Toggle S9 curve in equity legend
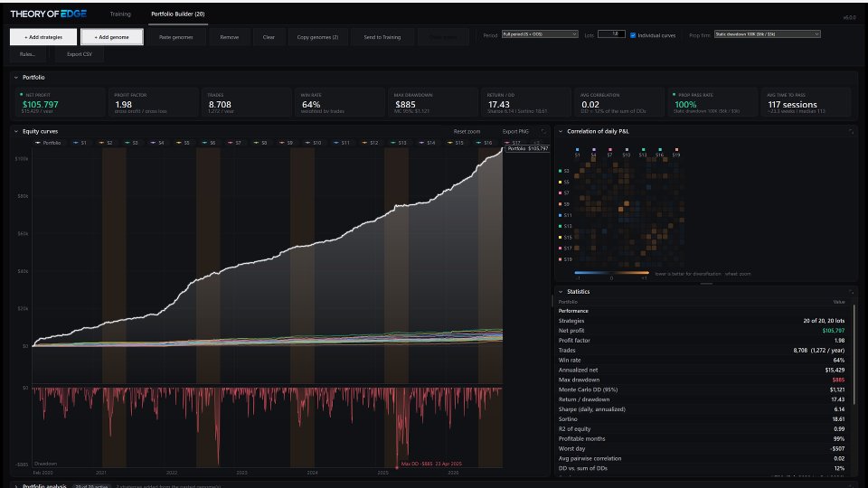Viewport: 868px width, 488px height. pos(286,143)
